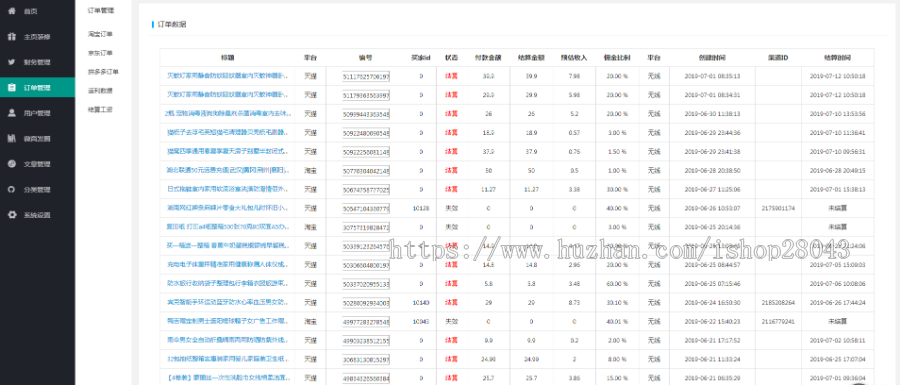Image resolution: width=900 pixels, height=385 pixels.
Task: Click the 60.00 % commission rate cell
Action: coord(618,283)
